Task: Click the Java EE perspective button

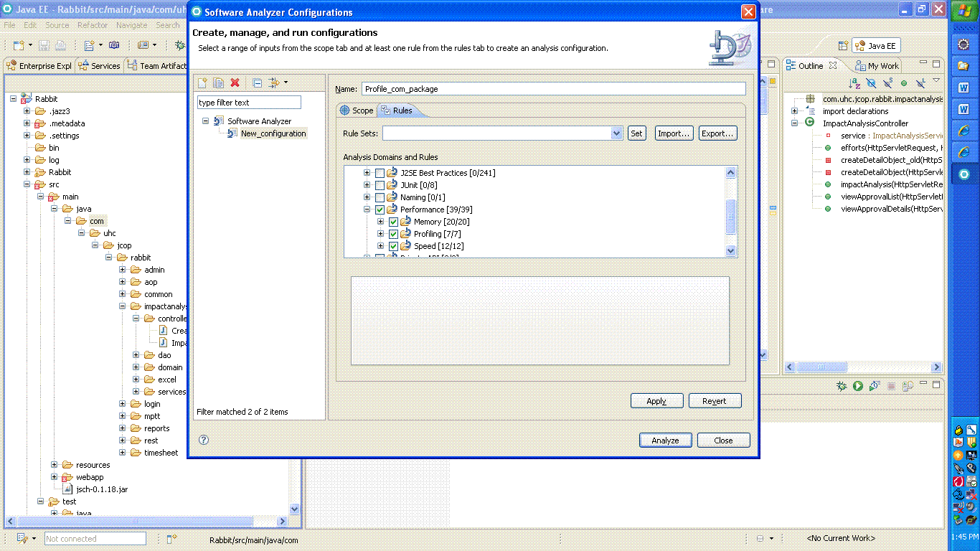Action: tap(876, 46)
